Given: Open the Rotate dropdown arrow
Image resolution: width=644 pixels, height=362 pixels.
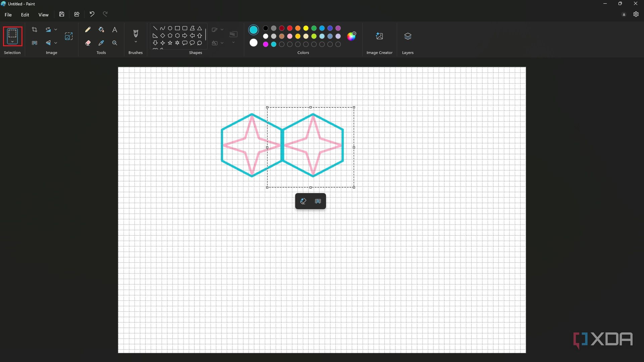Looking at the screenshot, I should coord(56,29).
